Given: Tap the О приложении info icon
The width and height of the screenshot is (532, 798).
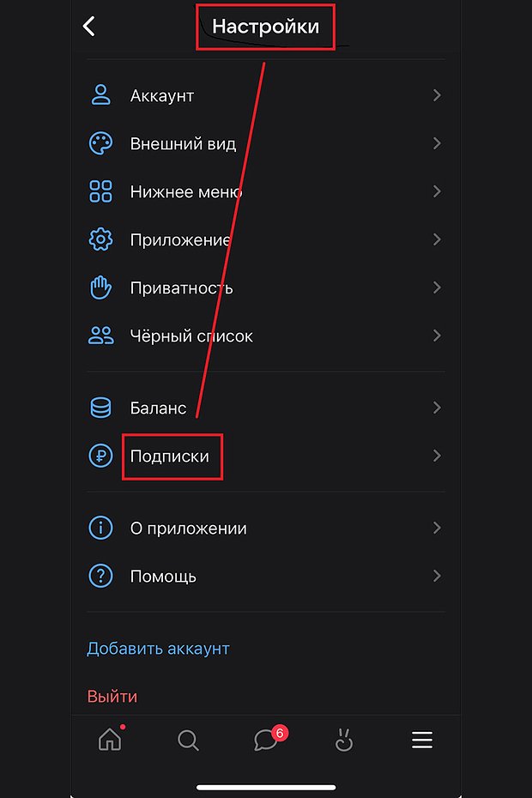Looking at the screenshot, I should [x=100, y=528].
